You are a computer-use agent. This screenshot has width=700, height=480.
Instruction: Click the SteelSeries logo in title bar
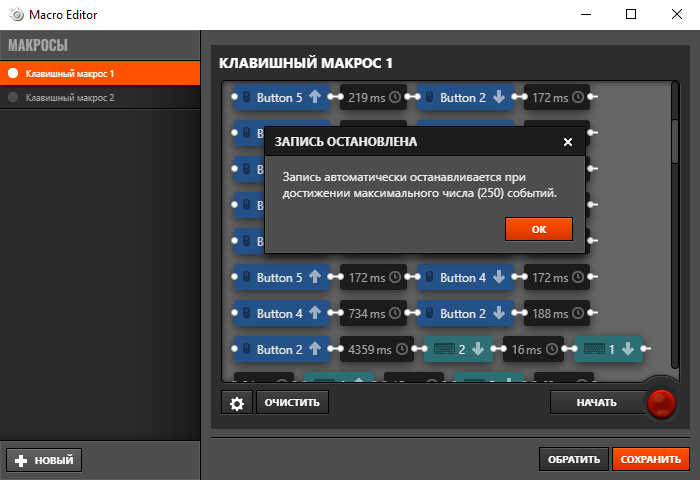(x=17, y=14)
